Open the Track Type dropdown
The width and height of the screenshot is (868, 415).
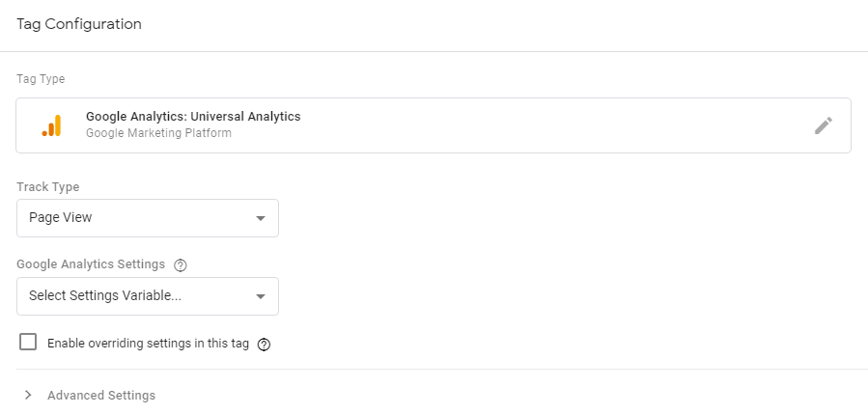[x=147, y=218]
